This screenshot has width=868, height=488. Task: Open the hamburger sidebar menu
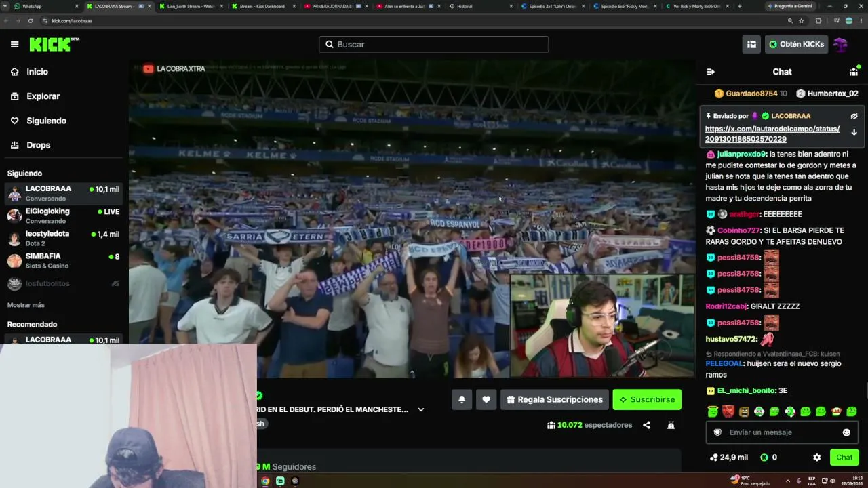14,44
